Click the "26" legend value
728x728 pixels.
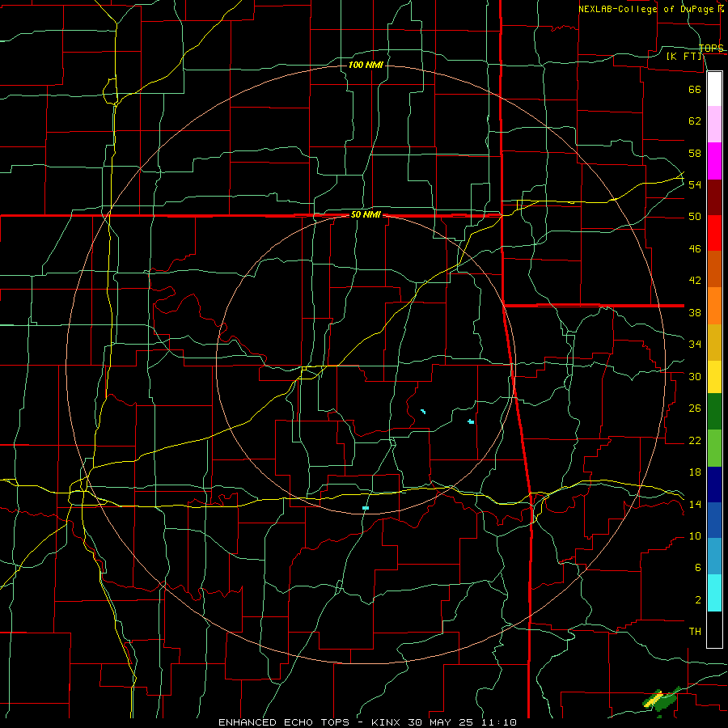point(695,408)
